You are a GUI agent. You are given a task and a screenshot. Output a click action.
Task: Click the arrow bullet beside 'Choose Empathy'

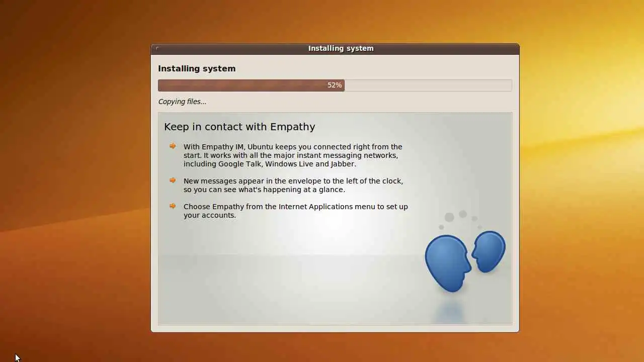pos(173,206)
